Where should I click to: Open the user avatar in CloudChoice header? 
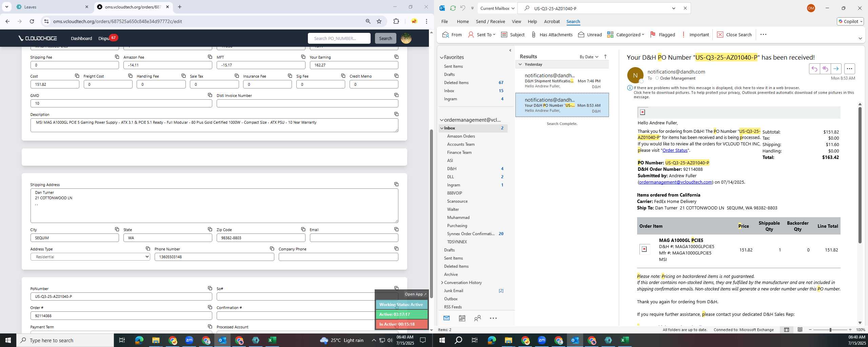pyautogui.click(x=406, y=38)
